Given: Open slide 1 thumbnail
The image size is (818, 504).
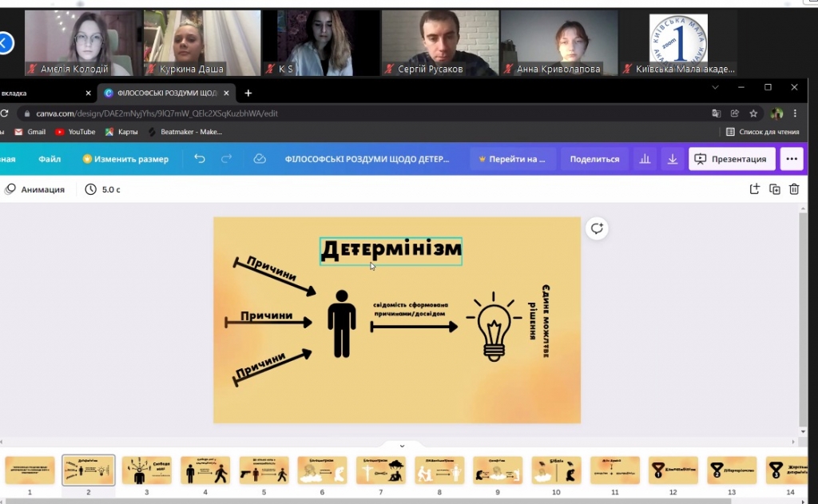Looking at the screenshot, I should [30, 470].
